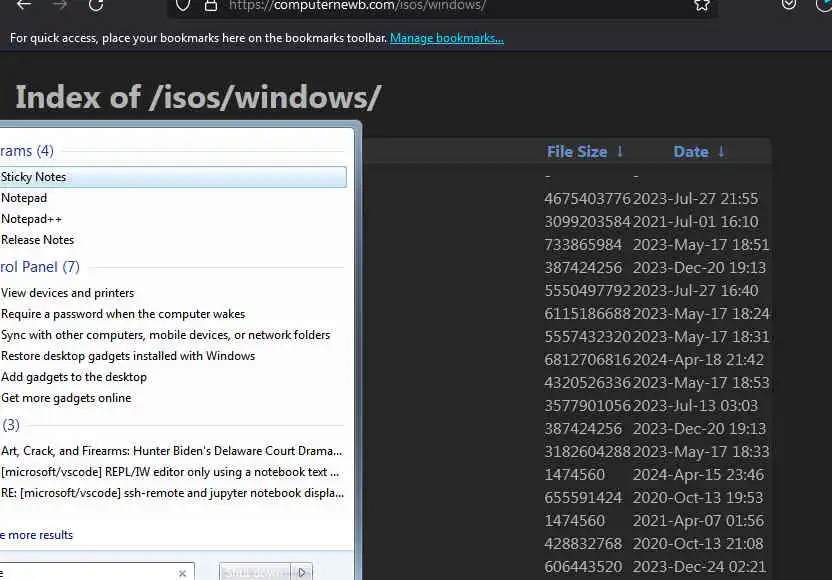The width and height of the screenshot is (832, 580).
Task: Sort listing by Date column
Action: pyautogui.click(x=691, y=152)
